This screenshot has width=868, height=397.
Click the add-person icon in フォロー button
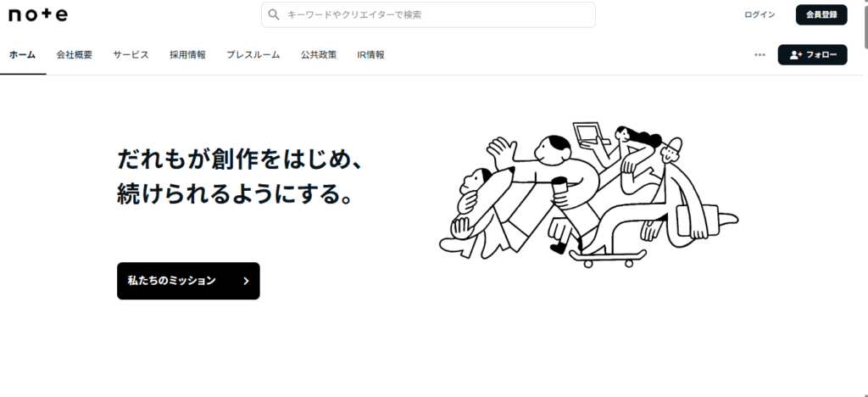796,55
